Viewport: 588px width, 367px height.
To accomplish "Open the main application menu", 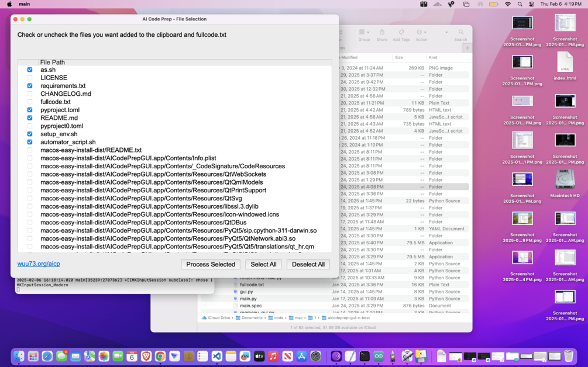I will (x=25, y=4).
